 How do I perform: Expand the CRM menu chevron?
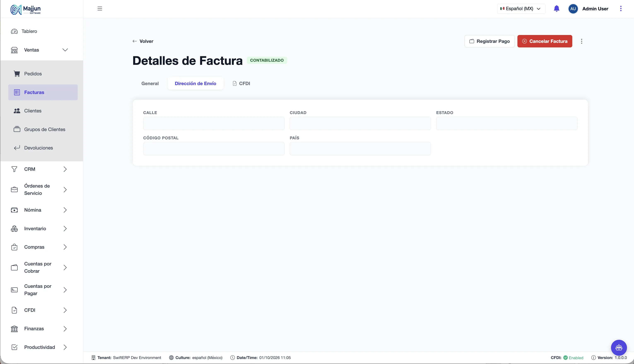[65, 169]
